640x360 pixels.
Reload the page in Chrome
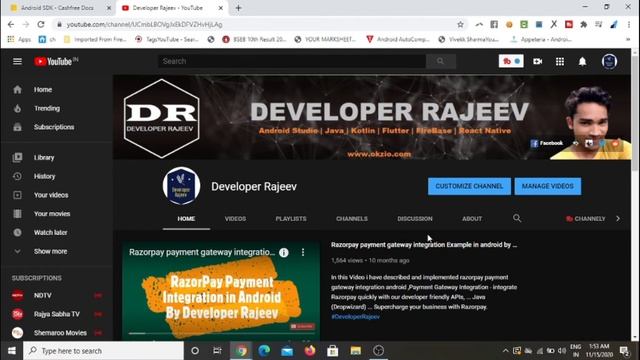click(41, 24)
